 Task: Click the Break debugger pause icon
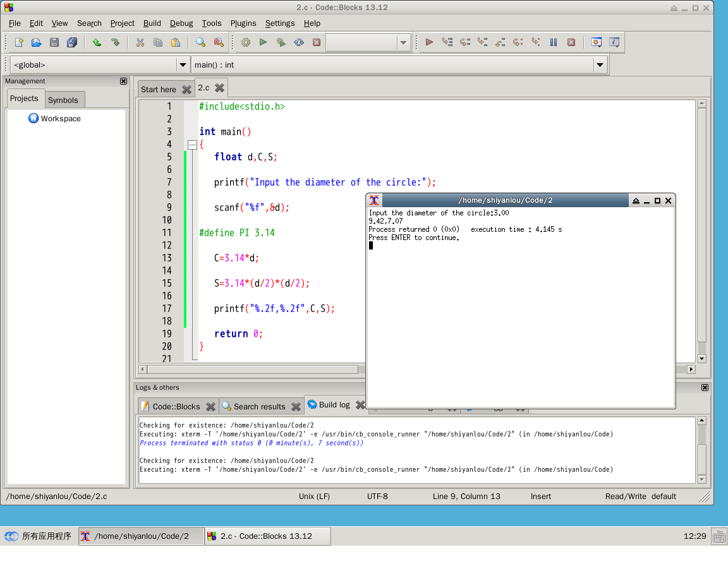(554, 42)
